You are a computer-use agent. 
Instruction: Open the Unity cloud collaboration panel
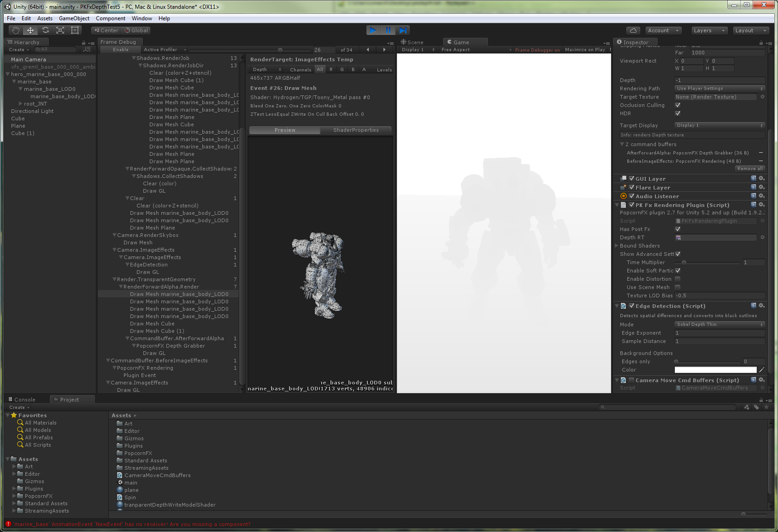(x=633, y=30)
